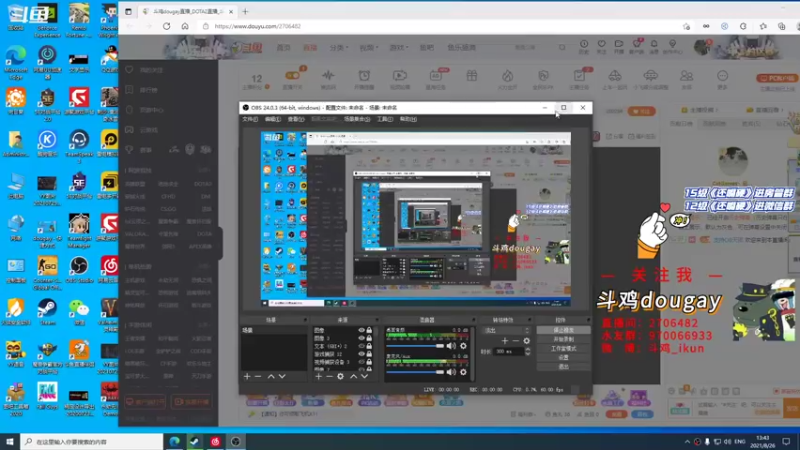This screenshot has height=450, width=800.
Task: Open the gift box icon in the streamer toolbar
Action: pos(471,76)
